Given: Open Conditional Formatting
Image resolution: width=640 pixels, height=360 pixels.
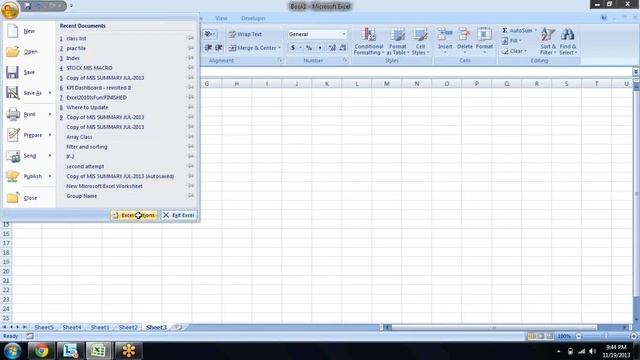Looking at the screenshot, I should pyautogui.click(x=369, y=41).
